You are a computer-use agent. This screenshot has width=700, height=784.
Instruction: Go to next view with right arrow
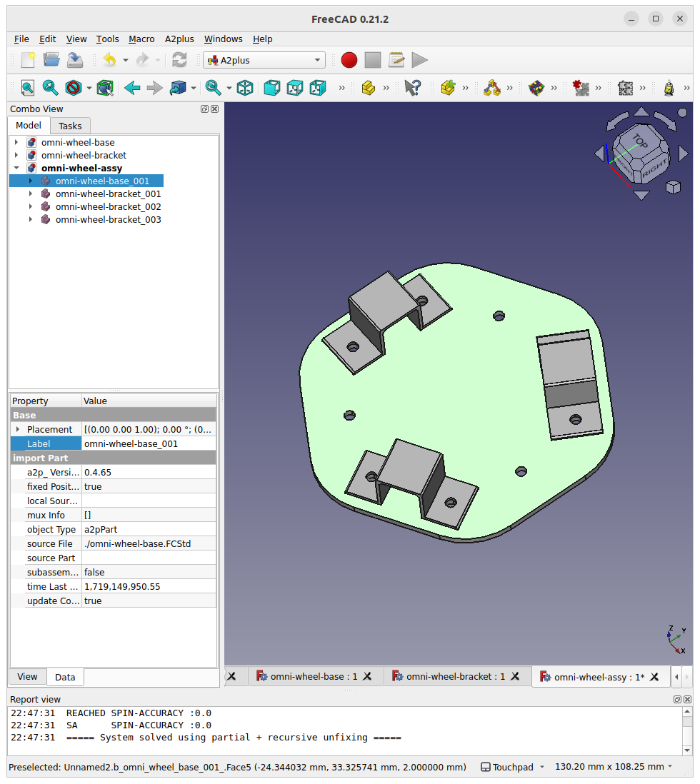[x=154, y=88]
